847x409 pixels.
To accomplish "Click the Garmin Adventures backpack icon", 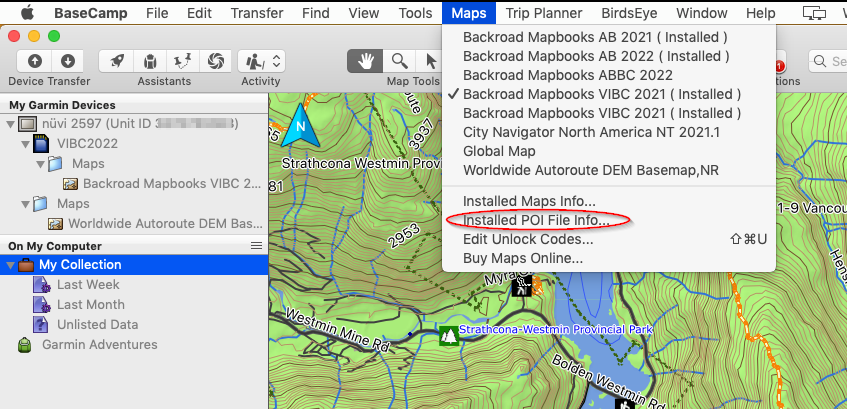I will [25, 345].
